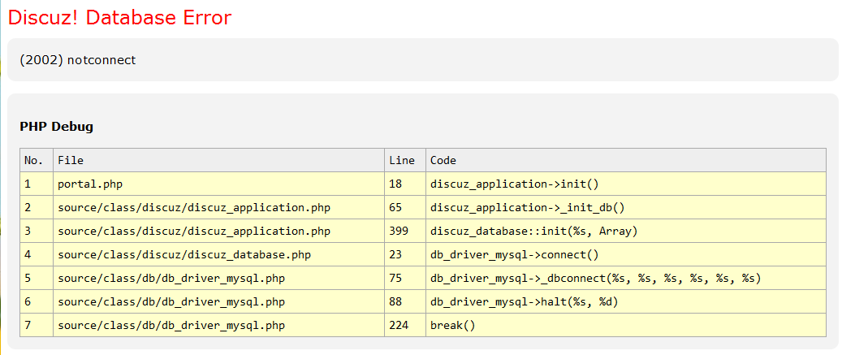Select the 'break()' code cell
The height and width of the screenshot is (355, 868).
626,325
